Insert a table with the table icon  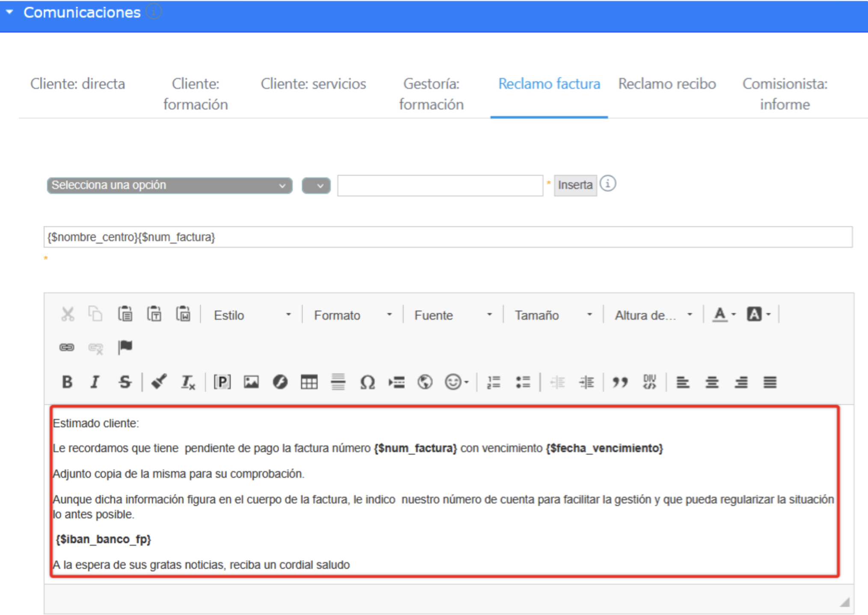[309, 382]
